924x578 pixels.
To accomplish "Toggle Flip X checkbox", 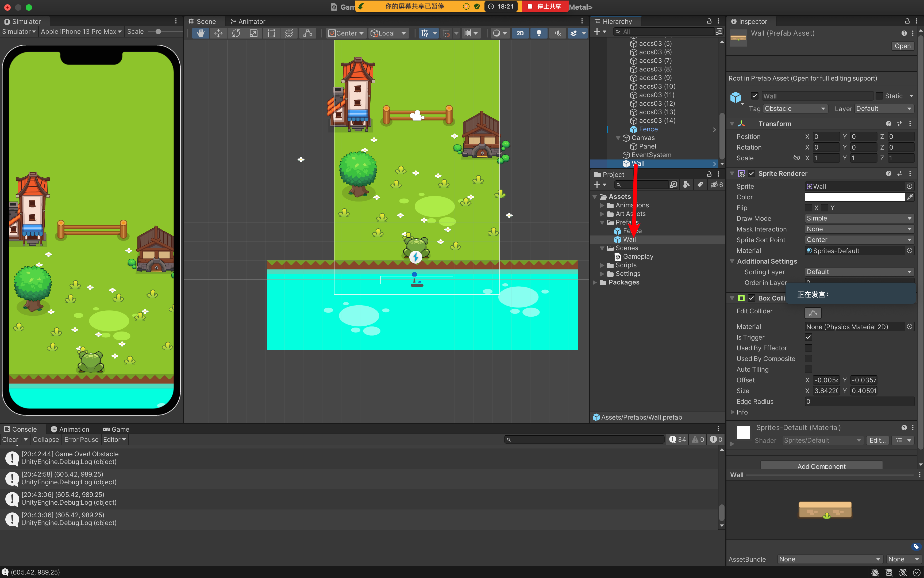I will [x=808, y=208].
